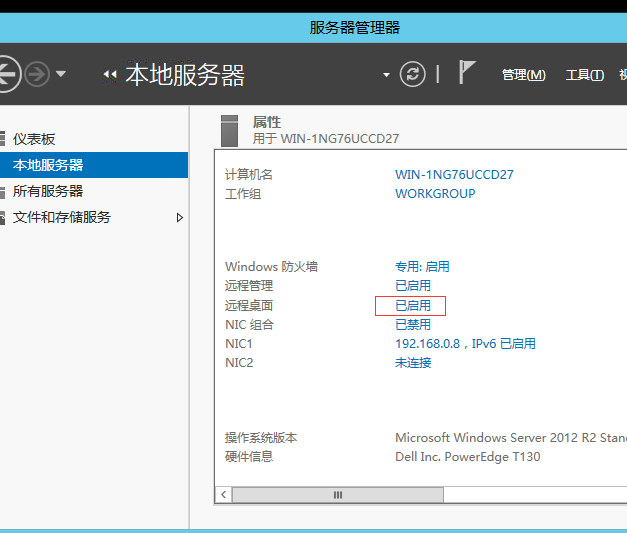
Task: Click the 属性 panel heading
Action: pos(267,122)
